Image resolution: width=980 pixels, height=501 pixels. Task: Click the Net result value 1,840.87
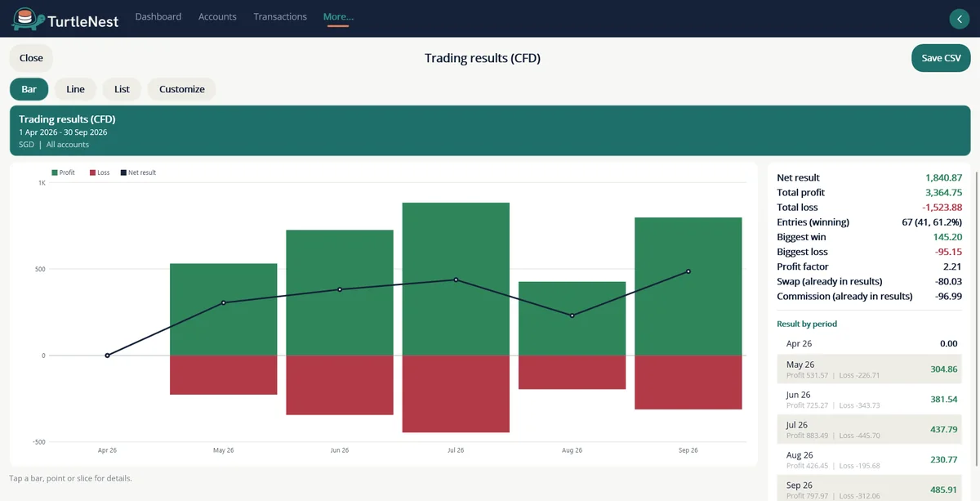(943, 177)
